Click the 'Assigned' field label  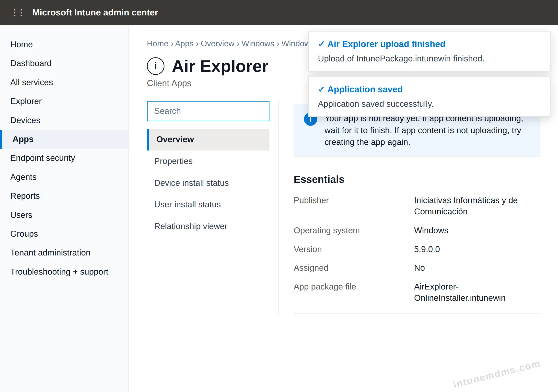tap(311, 268)
